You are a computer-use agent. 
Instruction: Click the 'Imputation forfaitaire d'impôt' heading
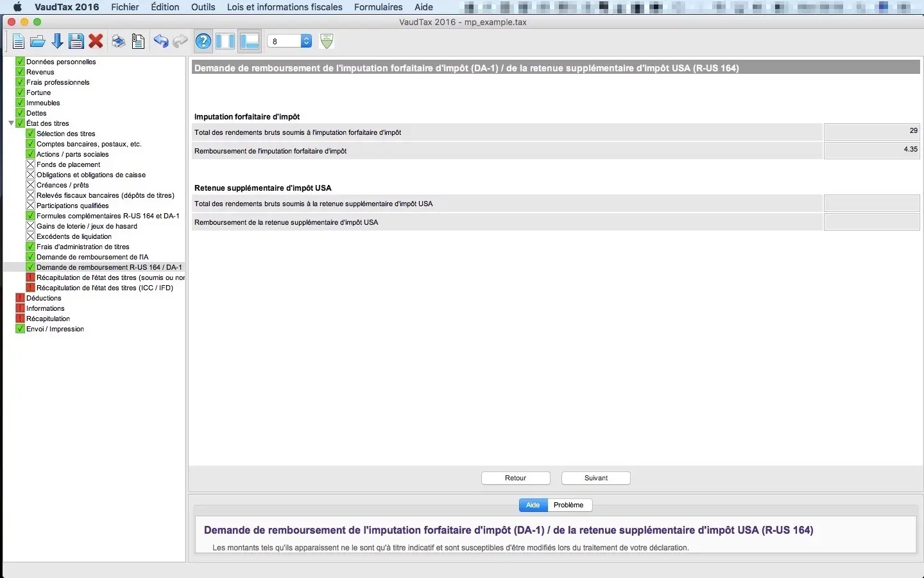point(247,117)
